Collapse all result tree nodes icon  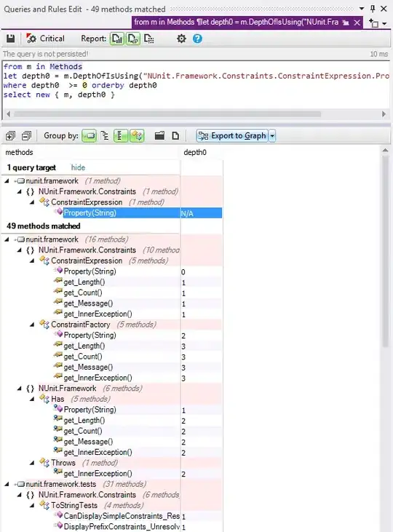pos(26,136)
